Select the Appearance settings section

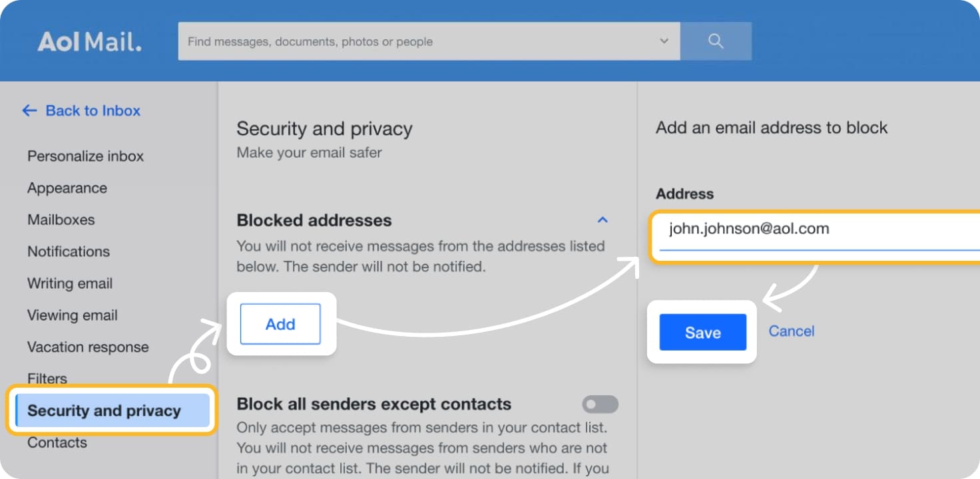pos(67,188)
